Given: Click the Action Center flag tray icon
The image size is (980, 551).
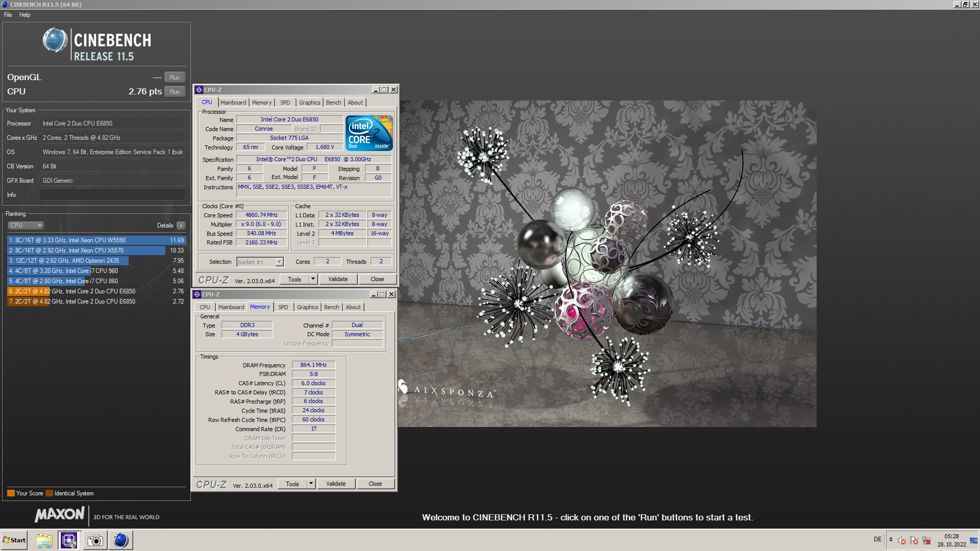Looking at the screenshot, I should pos(914,540).
